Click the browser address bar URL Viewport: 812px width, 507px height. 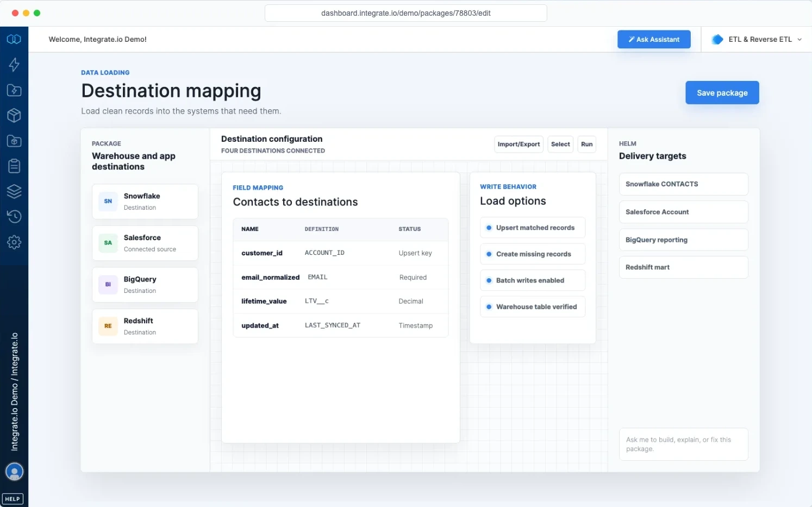click(406, 13)
